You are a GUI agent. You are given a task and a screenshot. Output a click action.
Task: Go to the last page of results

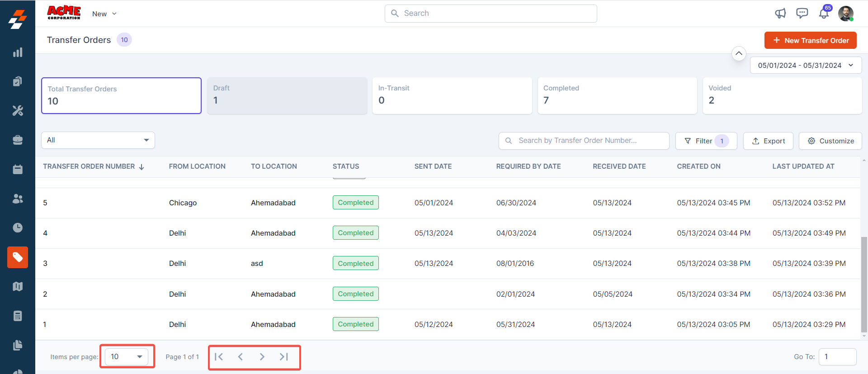(x=284, y=357)
